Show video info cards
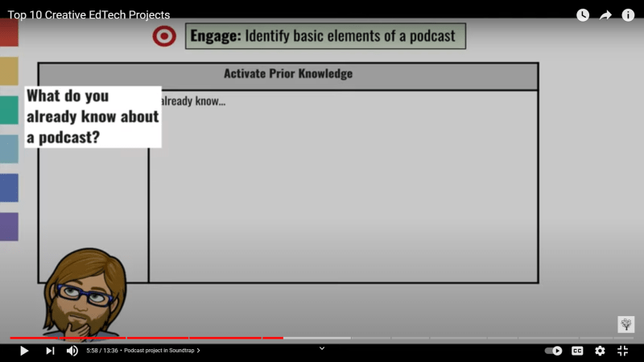This screenshot has height=362, width=644. pos(628,15)
